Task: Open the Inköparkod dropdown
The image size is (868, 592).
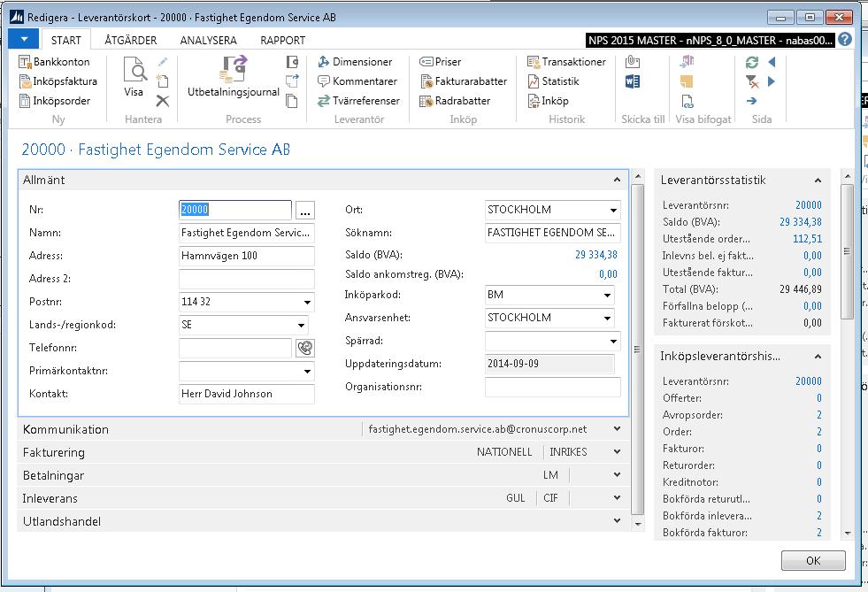Action: [607, 296]
